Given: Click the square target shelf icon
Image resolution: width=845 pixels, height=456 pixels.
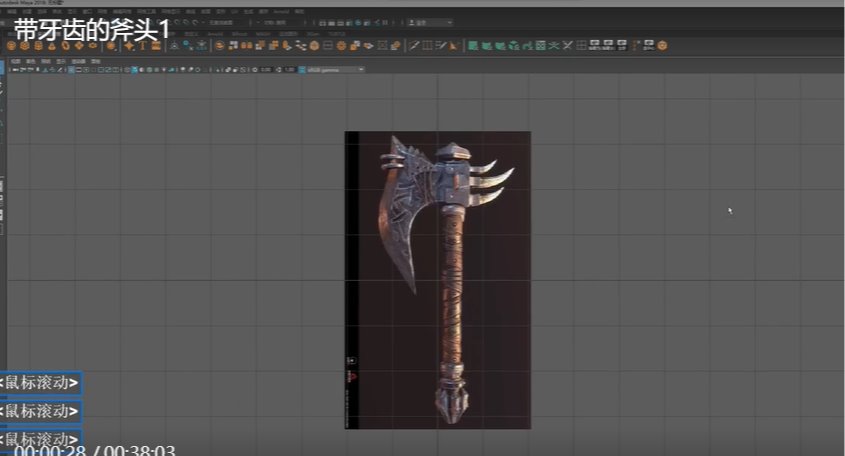Looking at the screenshot, I should (541, 45).
